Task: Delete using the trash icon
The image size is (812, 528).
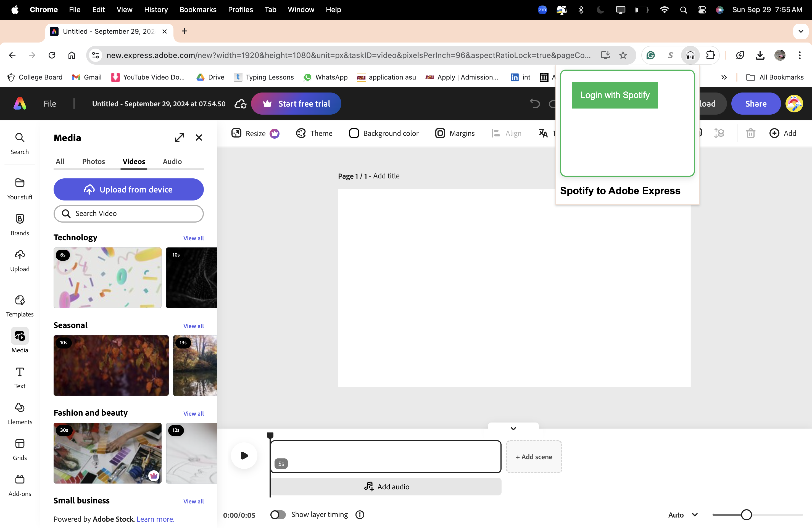Action: [x=750, y=133]
